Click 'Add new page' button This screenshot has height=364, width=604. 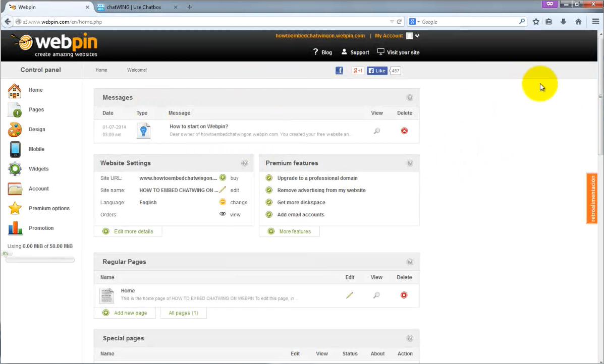[x=125, y=313]
